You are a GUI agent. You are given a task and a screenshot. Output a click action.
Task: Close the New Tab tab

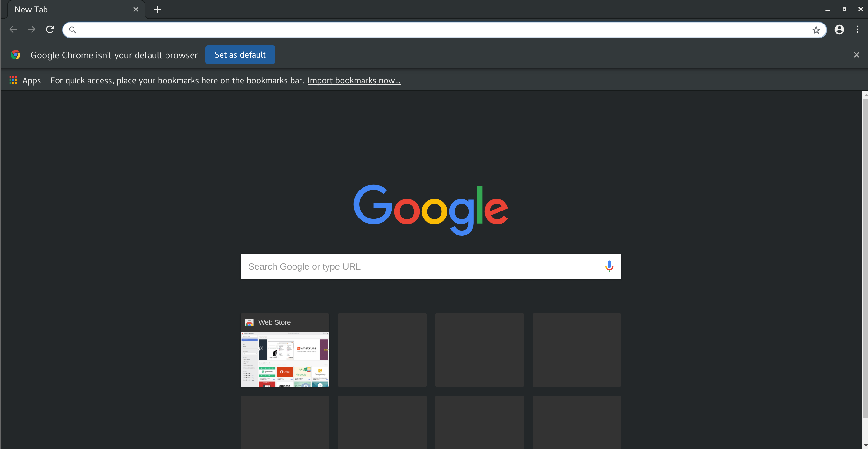[136, 10]
